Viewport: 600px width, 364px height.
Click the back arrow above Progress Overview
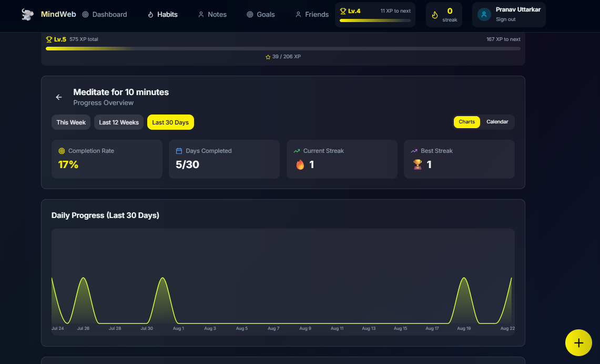58,97
